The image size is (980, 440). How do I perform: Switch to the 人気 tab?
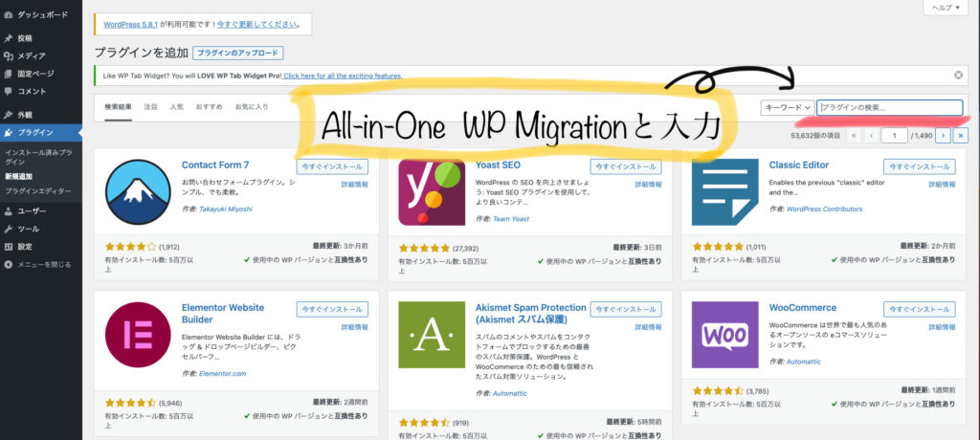177,107
